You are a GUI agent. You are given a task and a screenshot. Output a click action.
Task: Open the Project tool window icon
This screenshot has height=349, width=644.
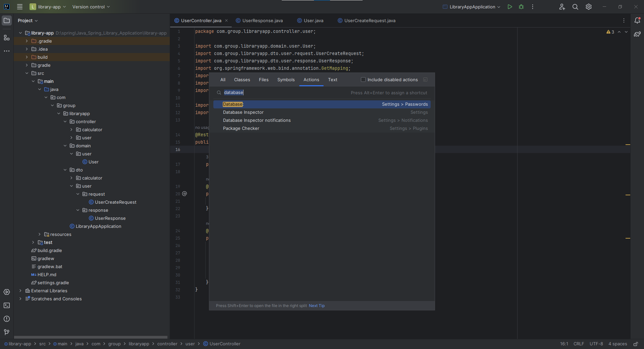tap(7, 20)
